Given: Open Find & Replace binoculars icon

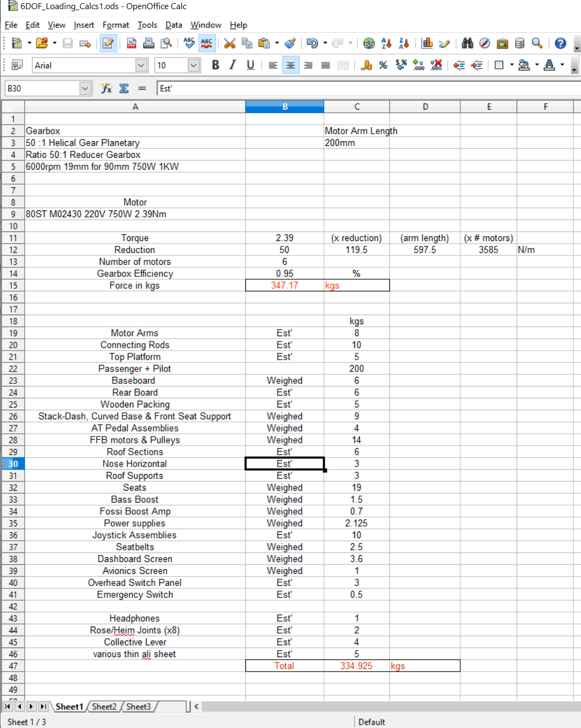Looking at the screenshot, I should [x=467, y=43].
